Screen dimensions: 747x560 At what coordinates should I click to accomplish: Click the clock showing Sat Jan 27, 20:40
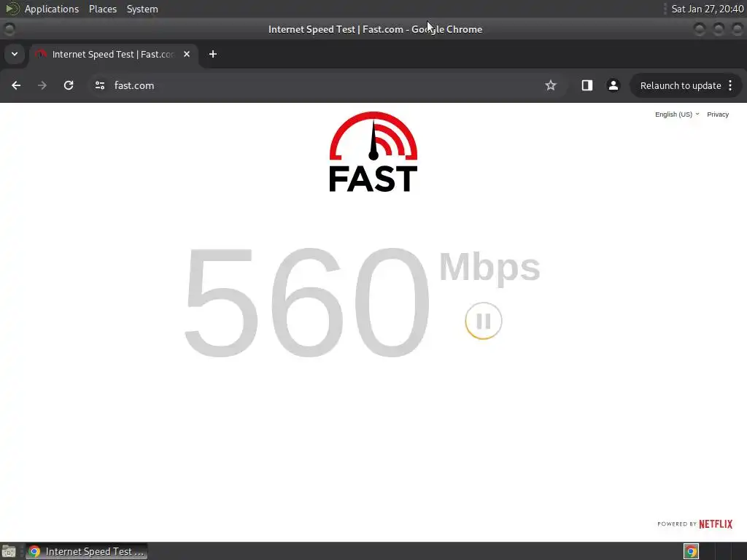click(708, 9)
